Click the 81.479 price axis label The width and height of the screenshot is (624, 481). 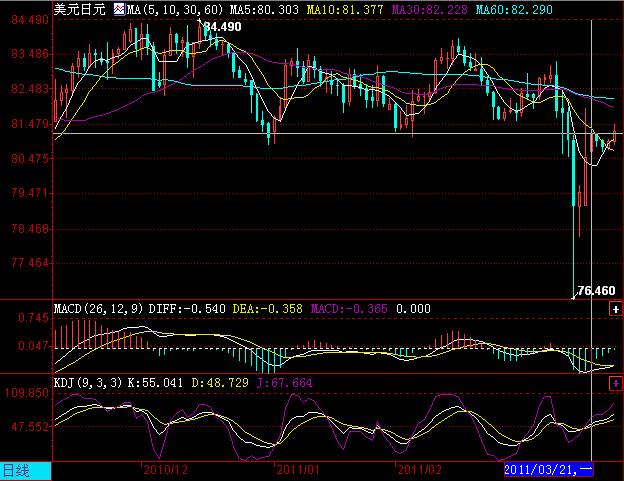click(30, 124)
